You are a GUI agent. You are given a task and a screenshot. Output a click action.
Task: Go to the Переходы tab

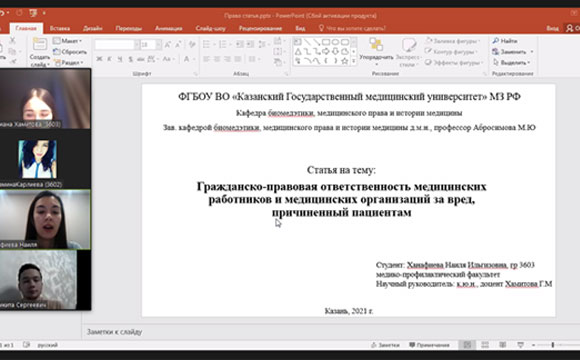(128, 28)
